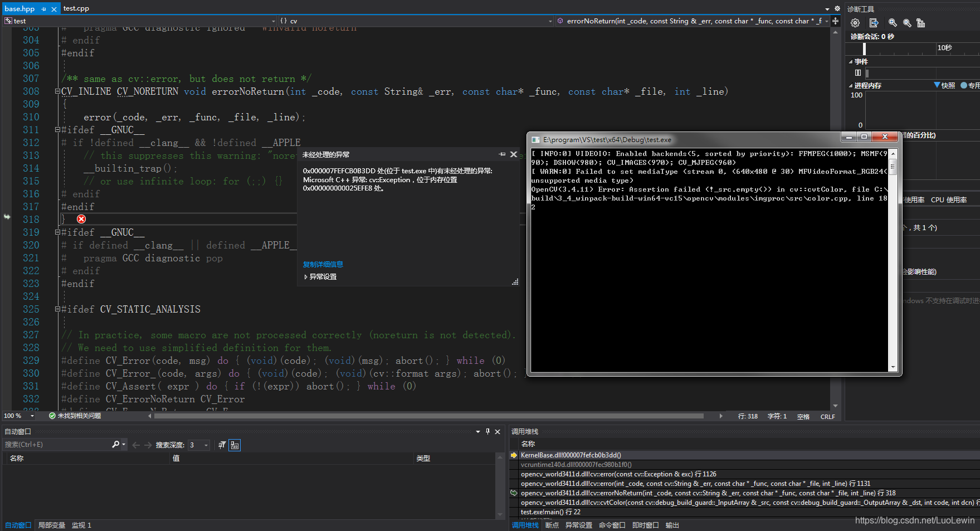This screenshot has width=980, height=531.
Task: Click the Value column header in Autos
Action: pos(292,458)
